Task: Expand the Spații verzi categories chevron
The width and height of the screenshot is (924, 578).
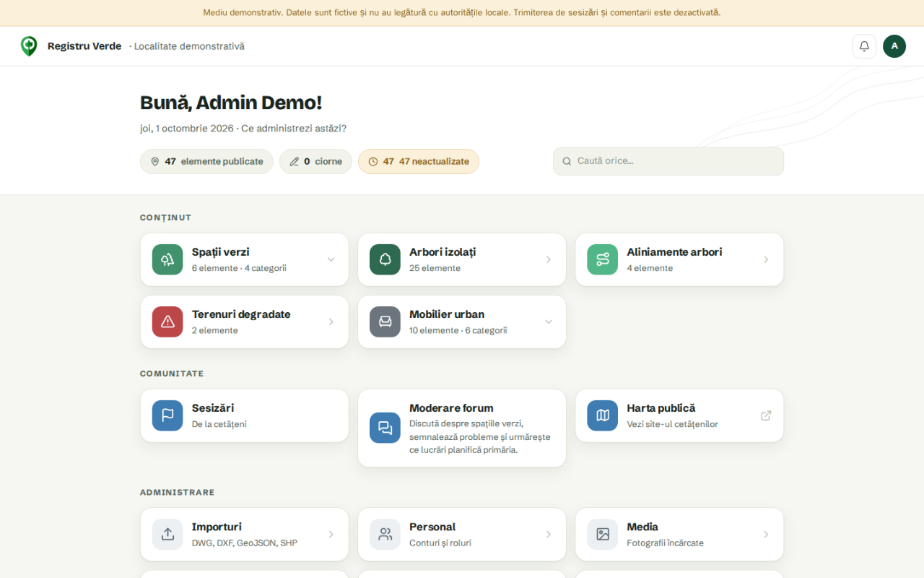Action: [x=331, y=259]
